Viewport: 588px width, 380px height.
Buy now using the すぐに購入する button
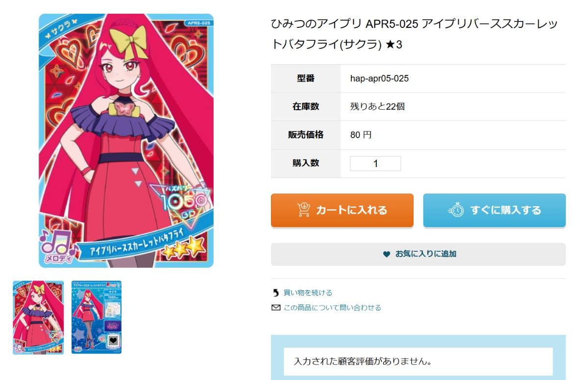(x=494, y=210)
